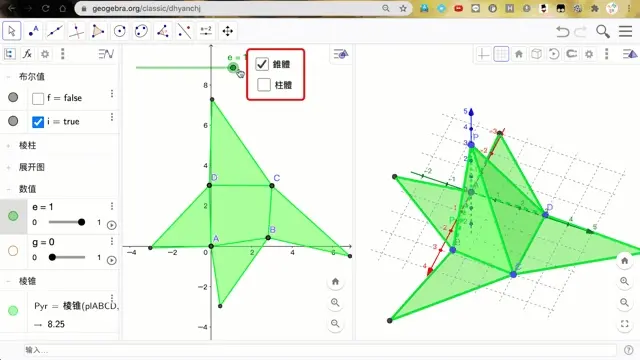Open algebra panel more options dots
640x360 pixels.
tap(62, 54)
